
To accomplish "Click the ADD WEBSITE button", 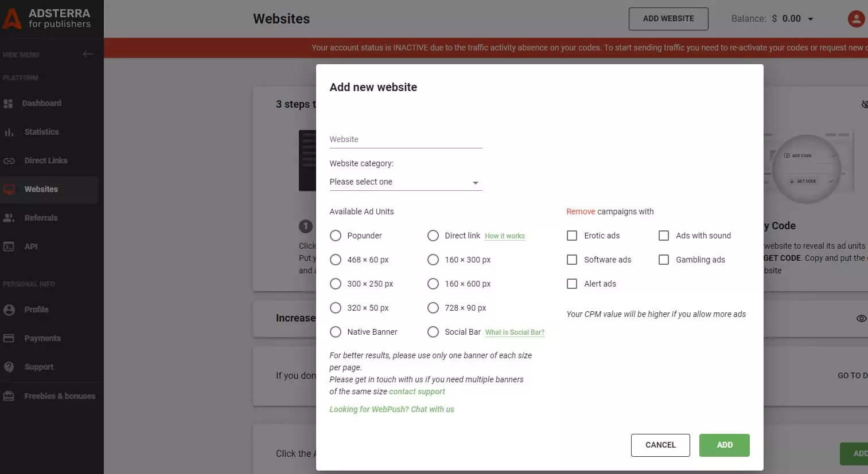I will pos(668,19).
